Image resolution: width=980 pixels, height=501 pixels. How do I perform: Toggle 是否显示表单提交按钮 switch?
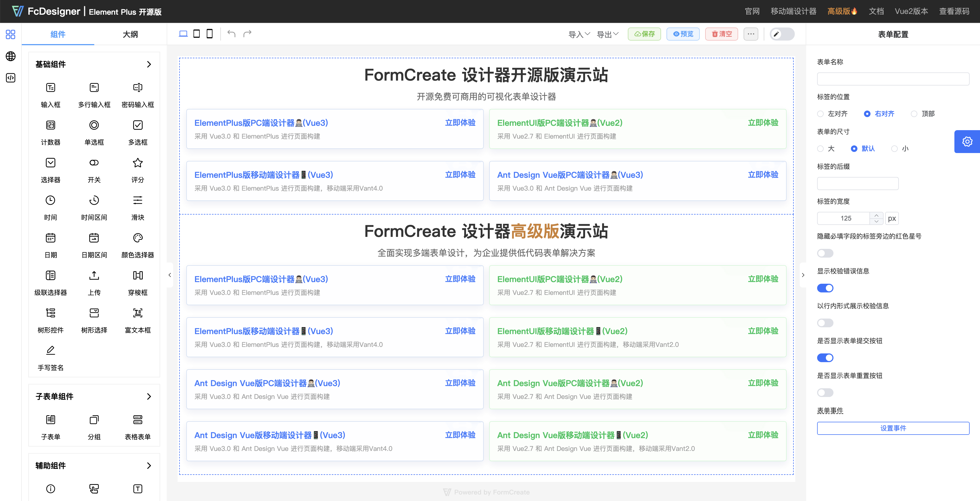(x=825, y=358)
